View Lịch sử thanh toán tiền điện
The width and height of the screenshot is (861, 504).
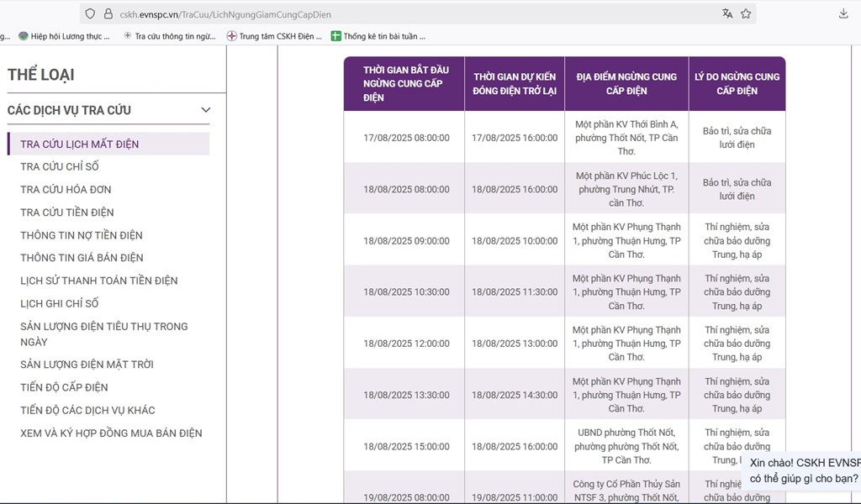(99, 281)
